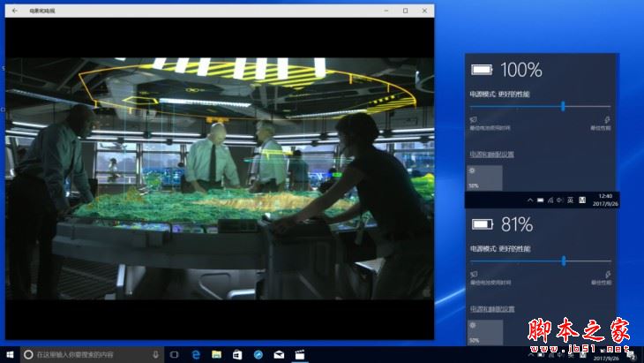Click the power mode slider in 81% panel

(x=564, y=261)
